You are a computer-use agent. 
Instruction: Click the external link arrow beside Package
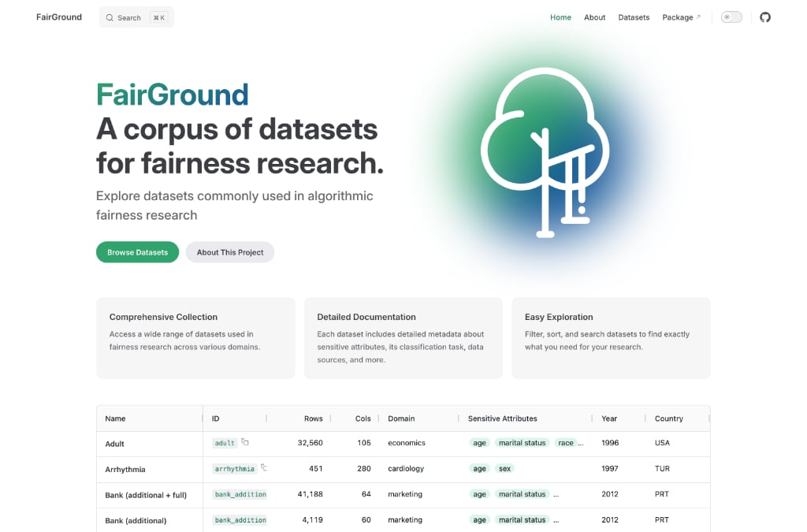(698, 17)
